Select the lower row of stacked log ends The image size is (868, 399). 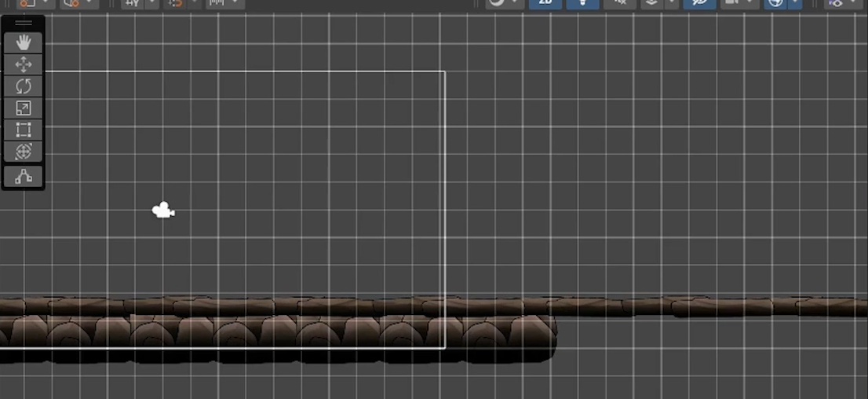[x=277, y=339]
